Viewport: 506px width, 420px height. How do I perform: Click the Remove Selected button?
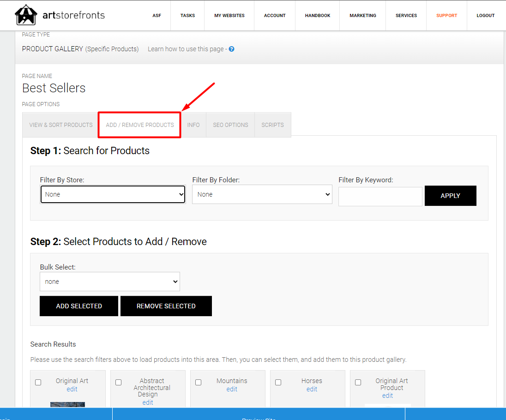pos(166,306)
